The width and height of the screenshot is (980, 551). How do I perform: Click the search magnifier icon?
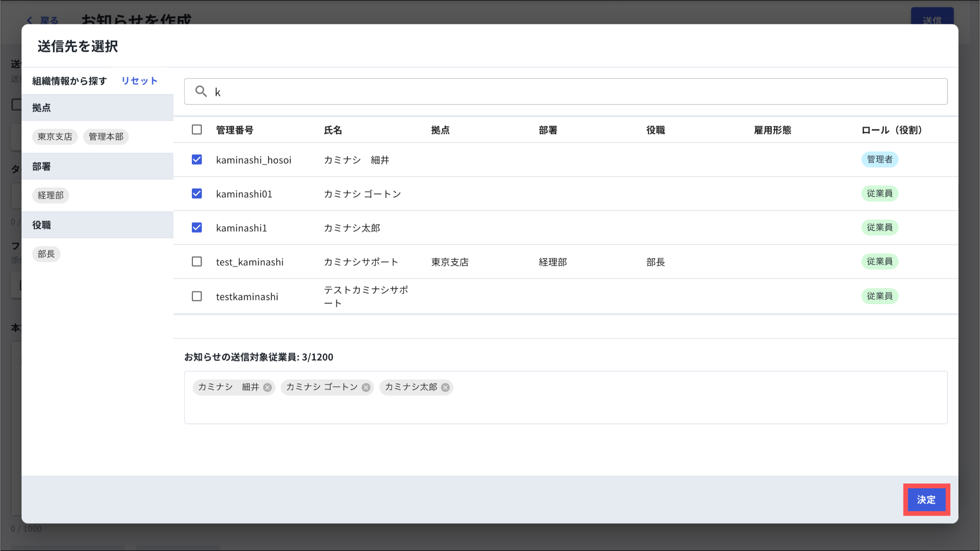201,91
